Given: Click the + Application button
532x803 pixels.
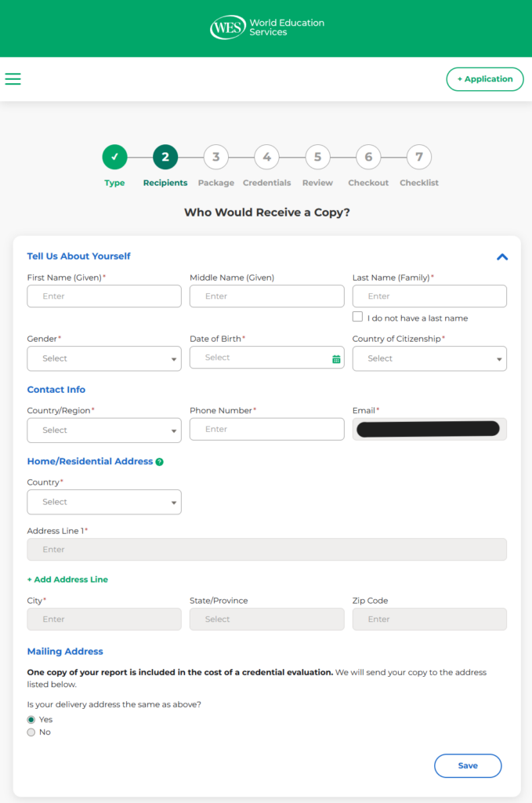Looking at the screenshot, I should click(484, 79).
